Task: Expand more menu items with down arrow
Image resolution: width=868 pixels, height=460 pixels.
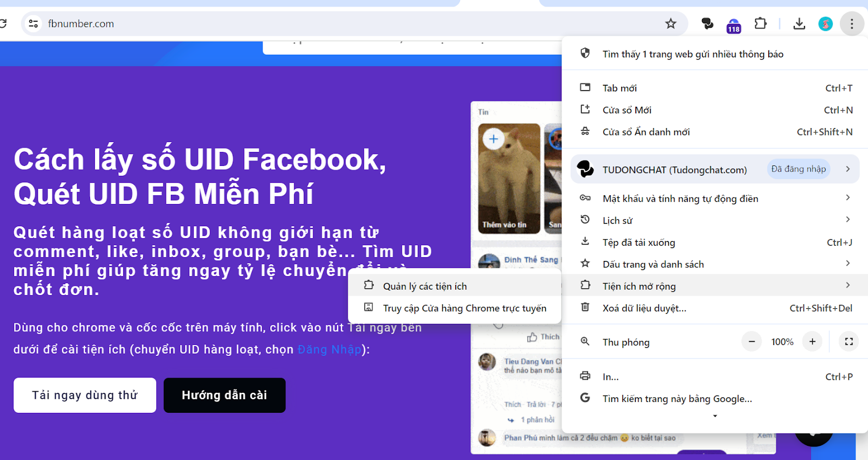Action: pyautogui.click(x=715, y=416)
